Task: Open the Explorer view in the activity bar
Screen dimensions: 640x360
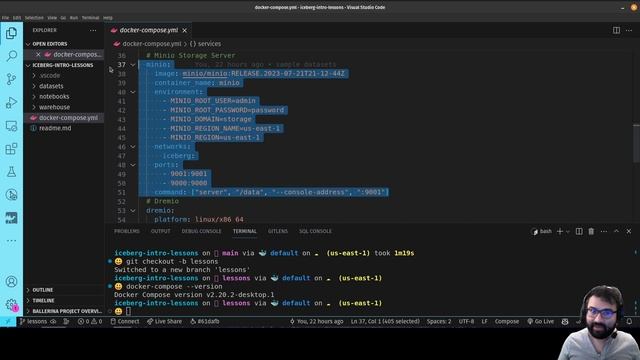Action: [11, 33]
